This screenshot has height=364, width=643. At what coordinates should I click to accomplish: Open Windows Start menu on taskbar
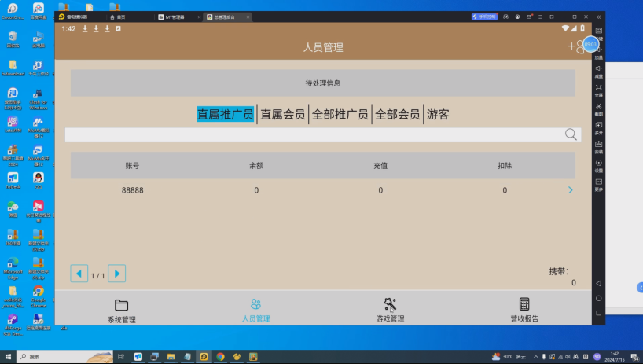click(x=9, y=356)
